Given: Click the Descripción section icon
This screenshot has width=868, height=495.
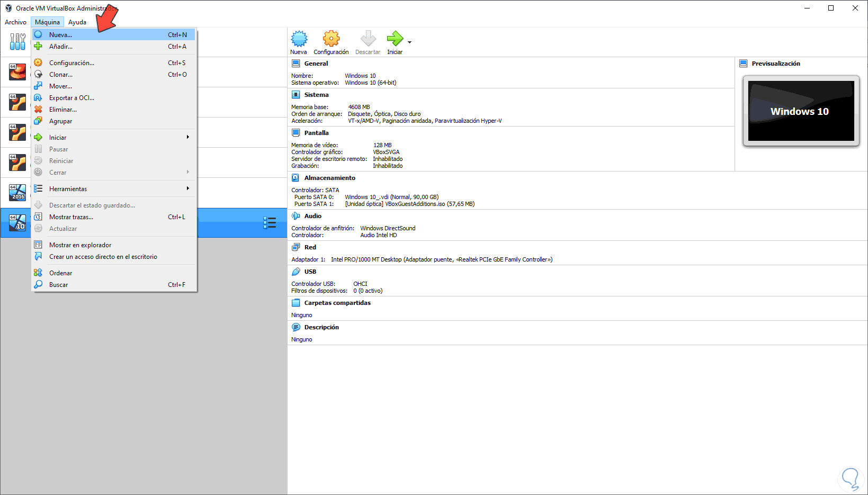Looking at the screenshot, I should click(x=296, y=327).
